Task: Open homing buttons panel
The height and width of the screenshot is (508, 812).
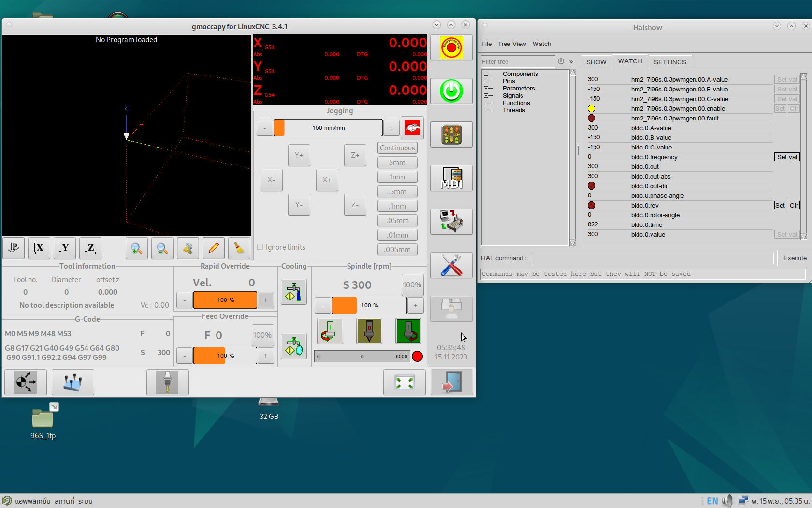Action: pyautogui.click(x=26, y=382)
